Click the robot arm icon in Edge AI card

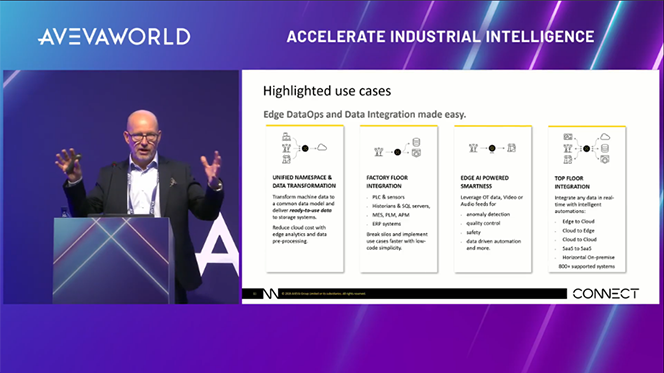pos(473,148)
